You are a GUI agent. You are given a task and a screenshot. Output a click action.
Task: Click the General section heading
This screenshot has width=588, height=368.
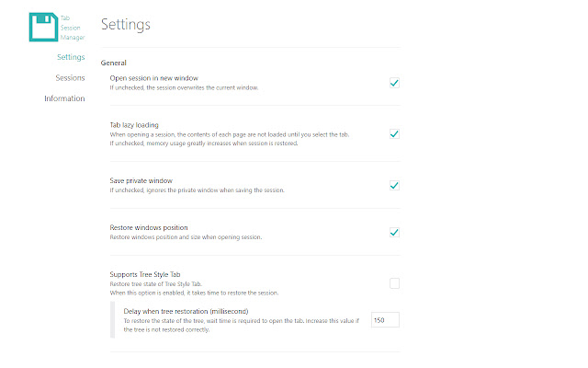pos(113,63)
